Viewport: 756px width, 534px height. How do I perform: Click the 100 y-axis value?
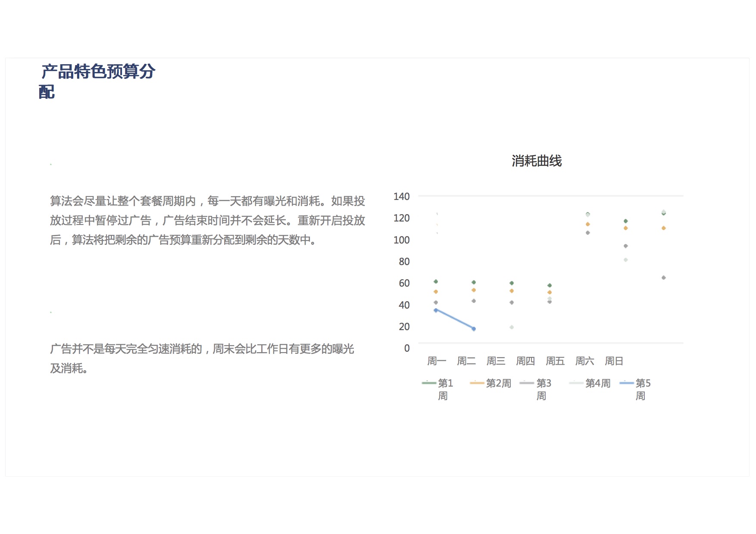(x=401, y=240)
